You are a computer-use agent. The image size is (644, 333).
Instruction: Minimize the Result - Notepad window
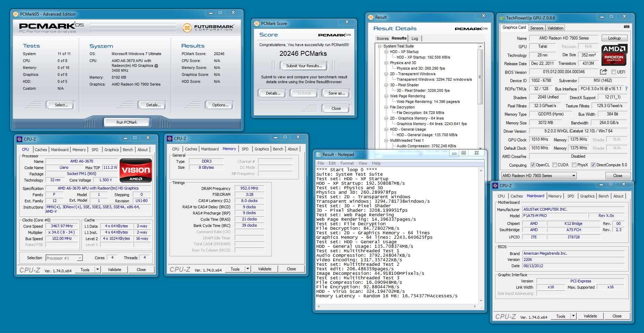pyautogui.click(x=454, y=153)
